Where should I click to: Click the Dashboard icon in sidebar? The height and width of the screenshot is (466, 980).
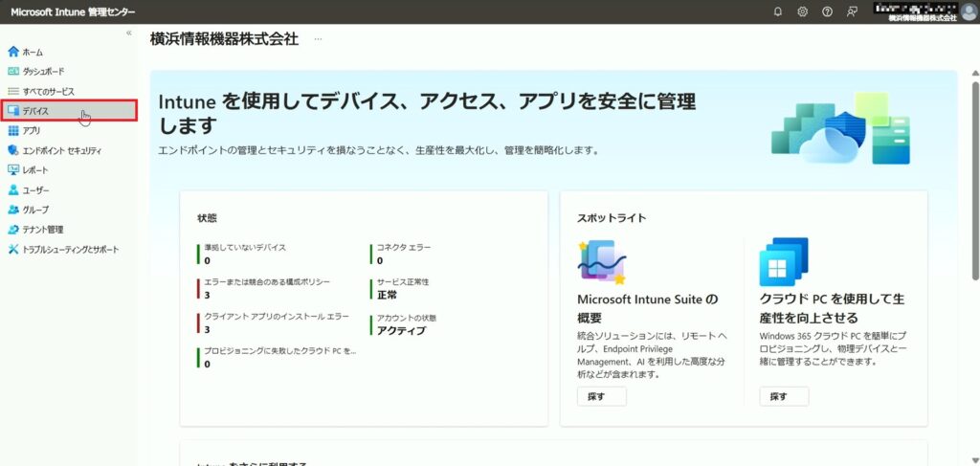(13, 71)
